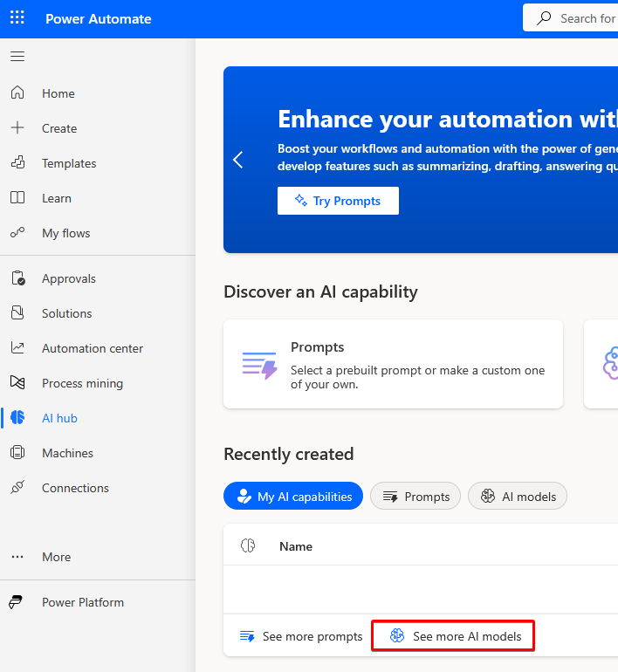Image resolution: width=618 pixels, height=672 pixels.
Task: Click the Approvals clipboard icon
Action: tap(18, 278)
